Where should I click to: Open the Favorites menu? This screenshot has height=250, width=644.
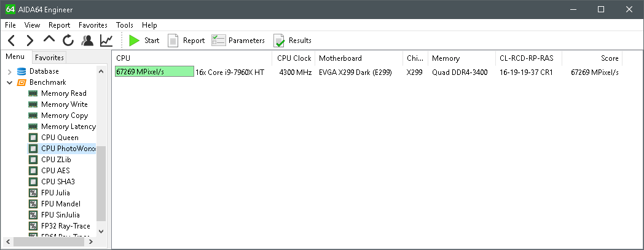93,25
